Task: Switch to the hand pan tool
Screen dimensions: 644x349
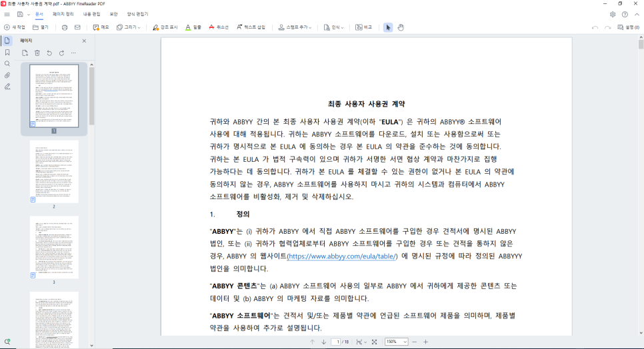Action: pyautogui.click(x=401, y=27)
